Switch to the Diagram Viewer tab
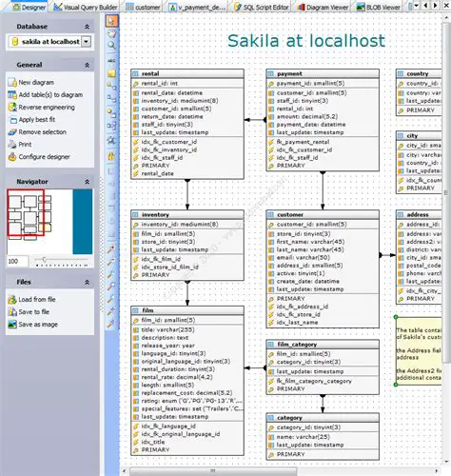451x476 pixels. tap(323, 7)
